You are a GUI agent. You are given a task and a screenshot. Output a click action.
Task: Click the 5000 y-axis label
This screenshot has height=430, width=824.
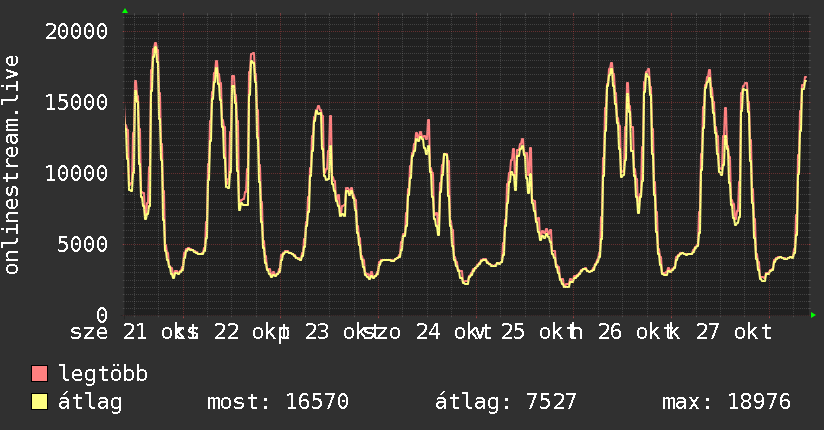(83, 244)
